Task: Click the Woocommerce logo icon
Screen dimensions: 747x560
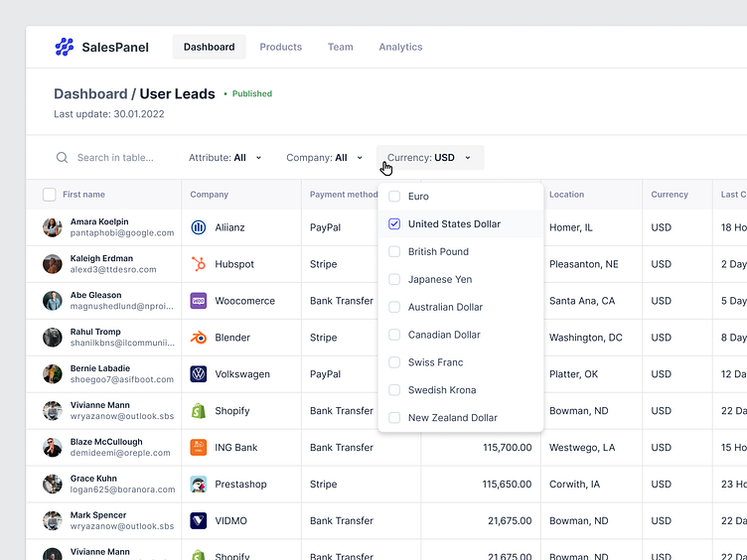Action: [199, 301]
